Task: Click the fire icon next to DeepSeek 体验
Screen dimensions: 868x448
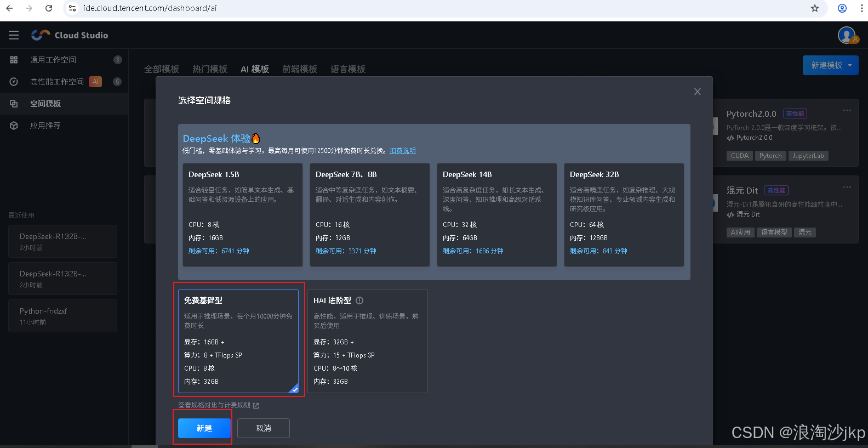Action: [x=256, y=138]
